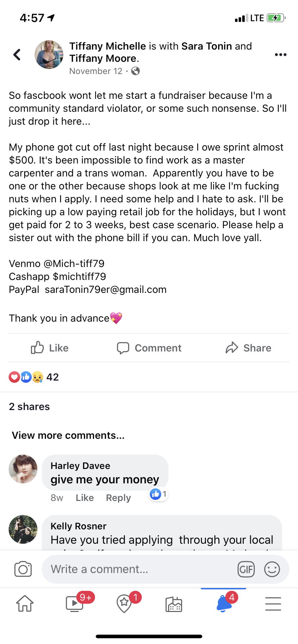298x644 pixels.
Task: Tap the back arrow icon
Action: click(x=17, y=55)
